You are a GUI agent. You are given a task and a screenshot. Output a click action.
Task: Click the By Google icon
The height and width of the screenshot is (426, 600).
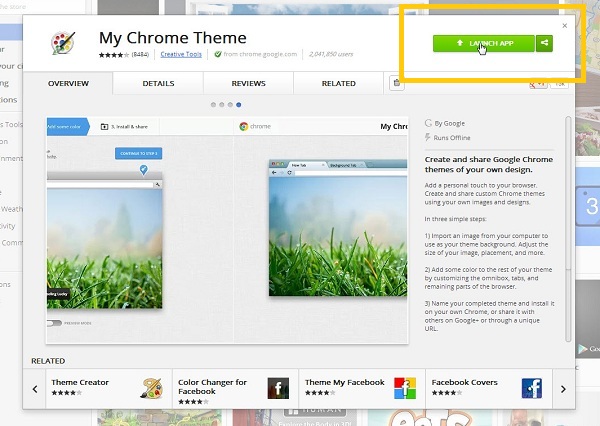pyautogui.click(x=429, y=123)
